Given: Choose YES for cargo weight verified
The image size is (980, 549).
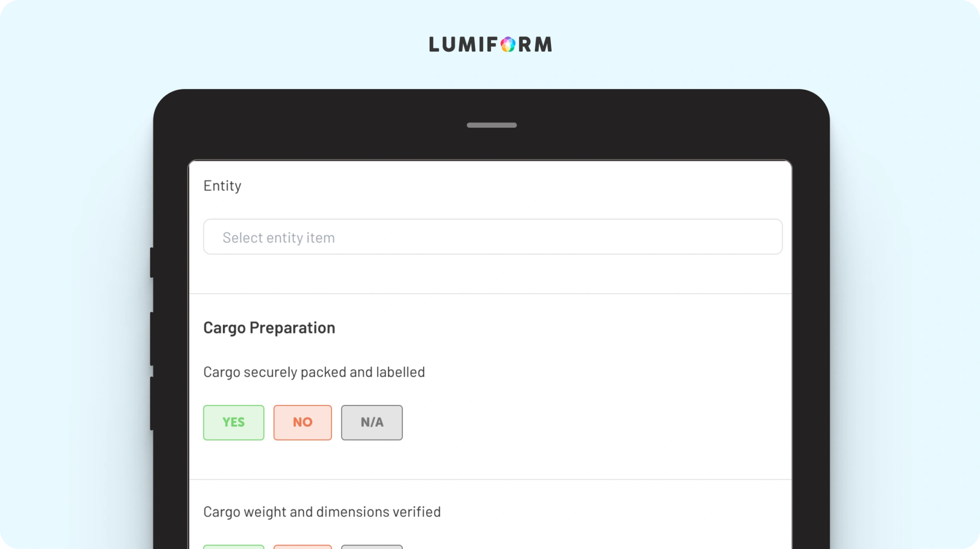Looking at the screenshot, I should [x=234, y=546].
